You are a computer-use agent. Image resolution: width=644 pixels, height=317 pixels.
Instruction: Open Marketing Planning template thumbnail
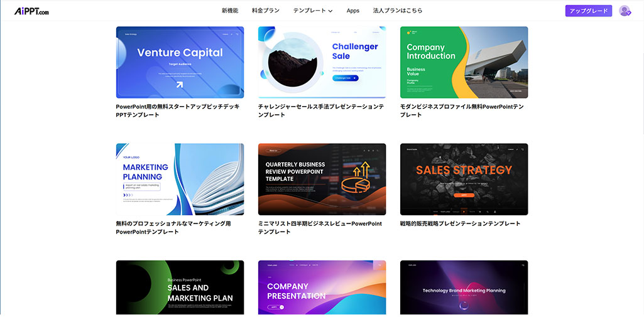pos(180,179)
